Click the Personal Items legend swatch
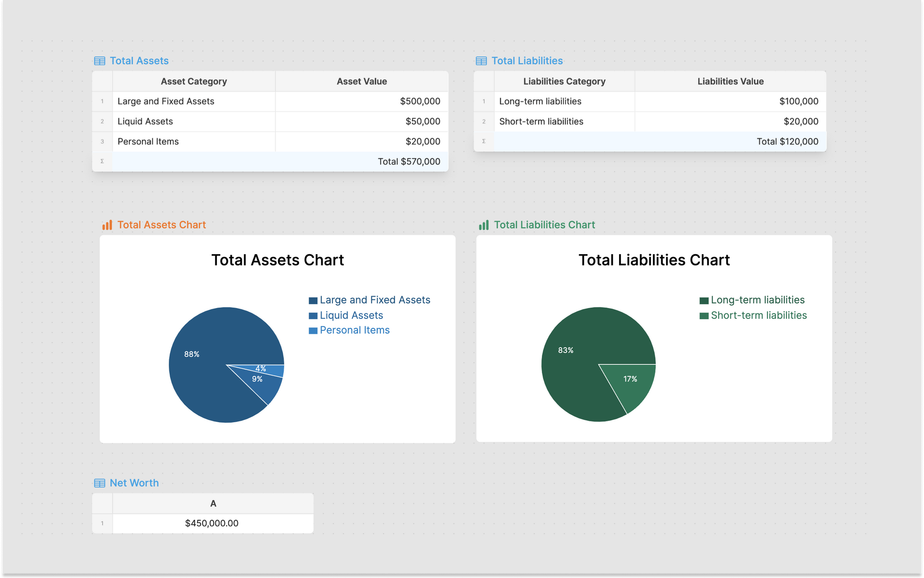The image size is (924, 578). [x=313, y=331]
